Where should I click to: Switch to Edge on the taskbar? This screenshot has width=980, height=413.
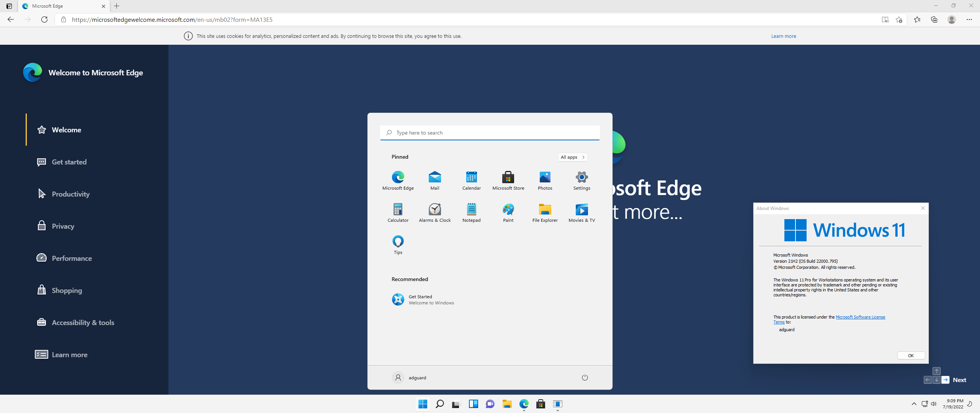[x=524, y=404]
